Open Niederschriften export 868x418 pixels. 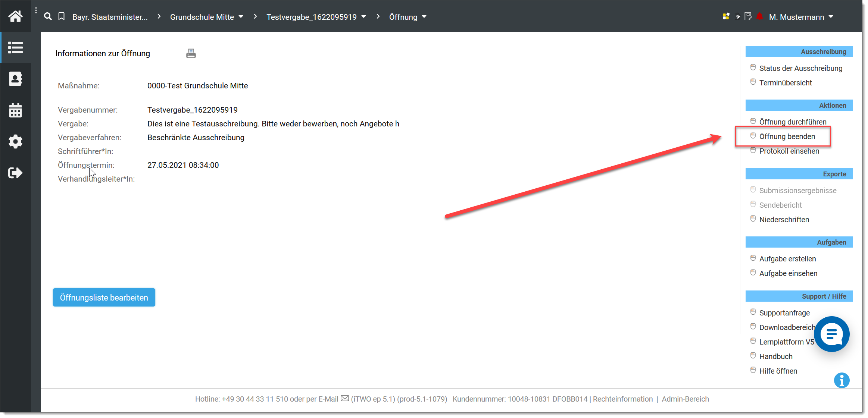(784, 220)
